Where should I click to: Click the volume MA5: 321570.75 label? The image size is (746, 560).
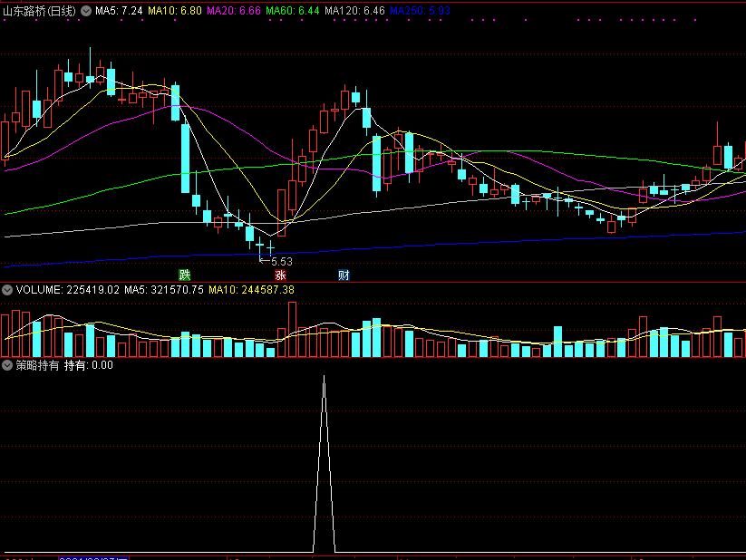(164, 290)
